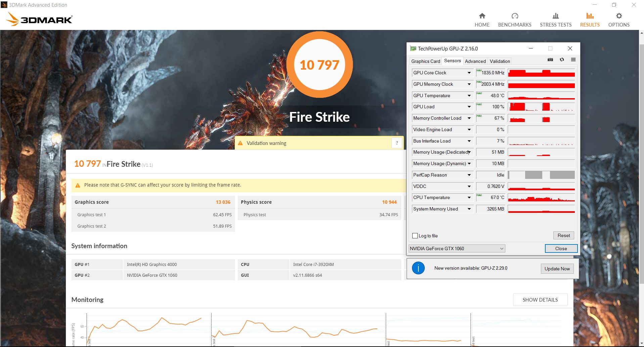
Task: Open the Results section
Action: click(590, 20)
